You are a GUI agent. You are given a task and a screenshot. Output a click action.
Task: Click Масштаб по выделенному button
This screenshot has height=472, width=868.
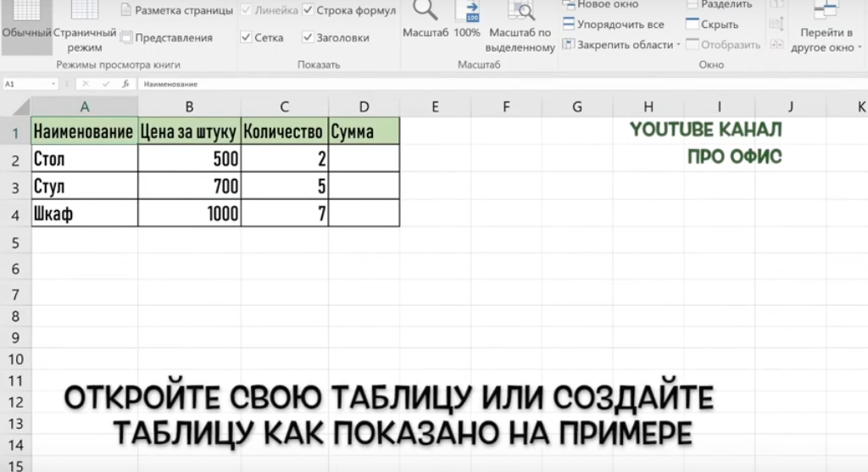pyautogui.click(x=520, y=27)
